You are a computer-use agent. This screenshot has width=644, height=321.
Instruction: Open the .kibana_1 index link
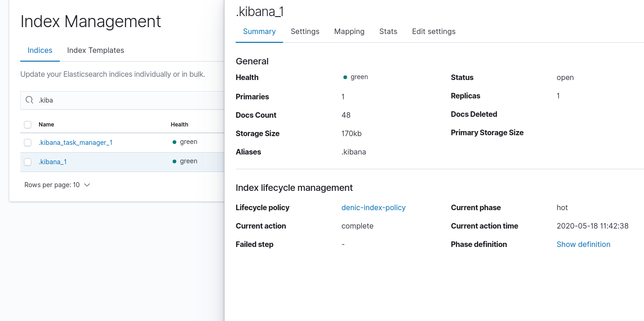point(52,162)
